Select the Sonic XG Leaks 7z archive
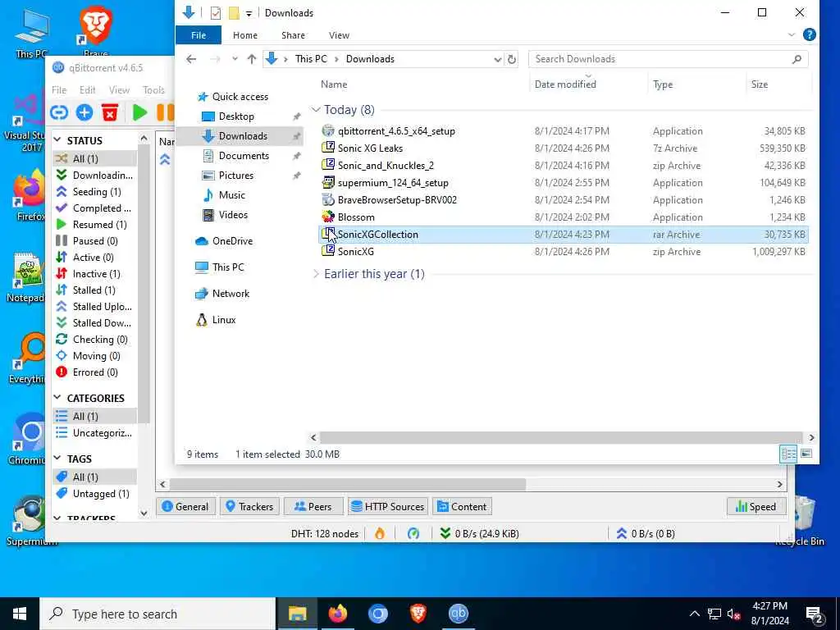 pyautogui.click(x=370, y=148)
